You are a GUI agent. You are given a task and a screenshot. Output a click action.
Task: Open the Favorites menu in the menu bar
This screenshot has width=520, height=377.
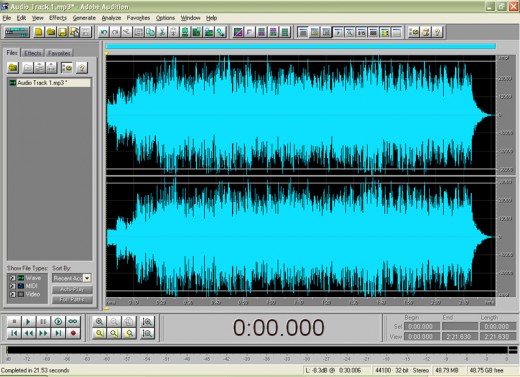[138, 18]
